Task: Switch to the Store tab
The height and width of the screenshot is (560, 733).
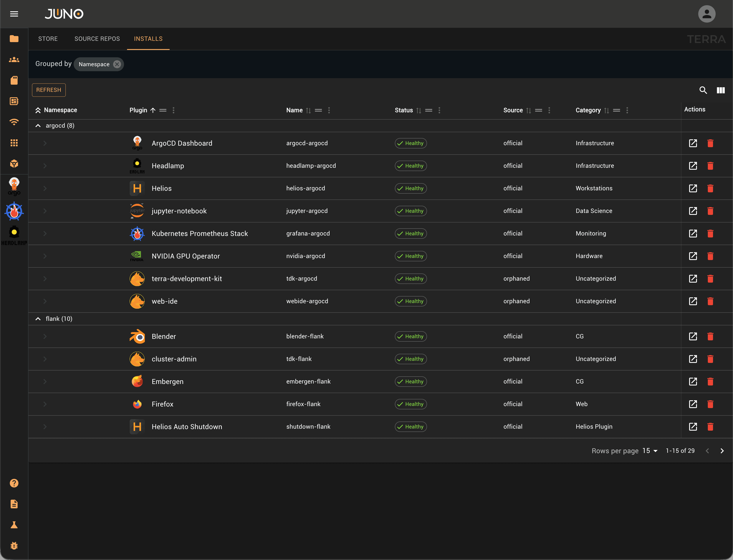Action: [48, 39]
